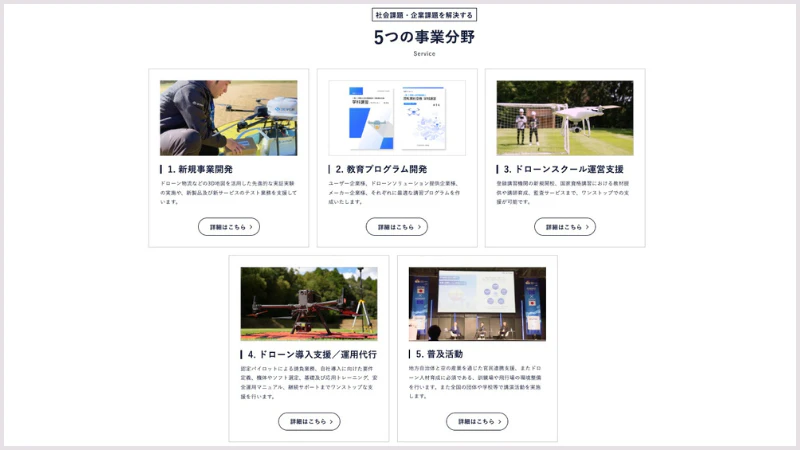Screen dimensions: 800x450
Task: Click the delivery drone photo thumbnail
Action: point(229,118)
